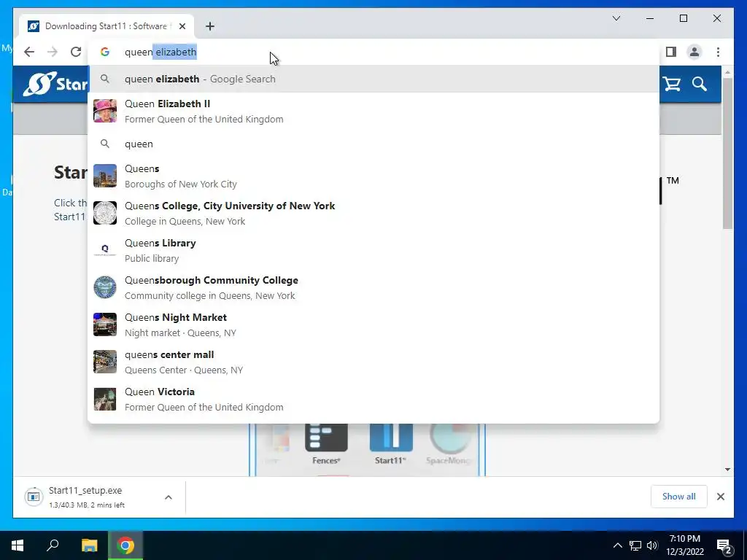747x560 pixels.
Task: Click the page vertical scrollbar thumb
Action: tap(727, 153)
